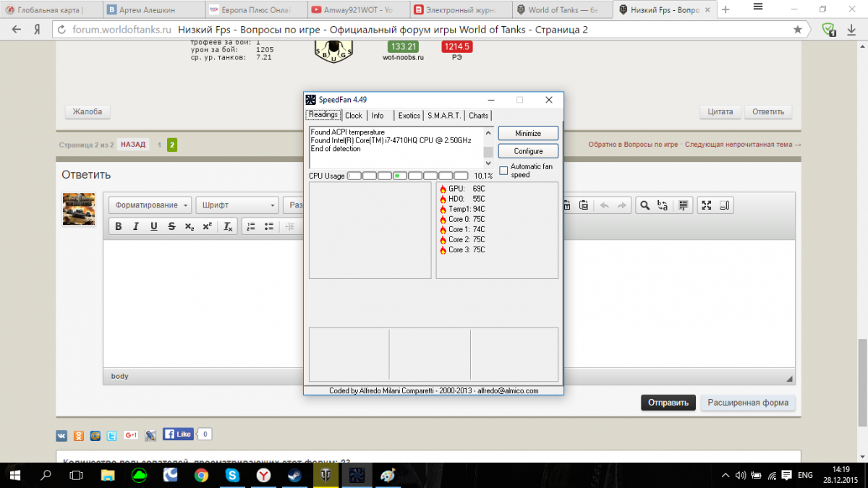This screenshot has height=488, width=868.
Task: Share post via Google+ icon
Action: 131,435
